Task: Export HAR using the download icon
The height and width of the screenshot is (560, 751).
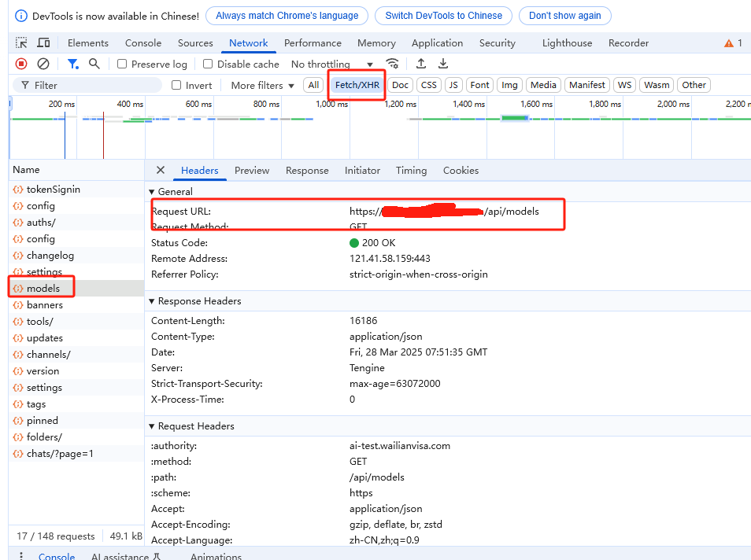Action: click(x=442, y=64)
